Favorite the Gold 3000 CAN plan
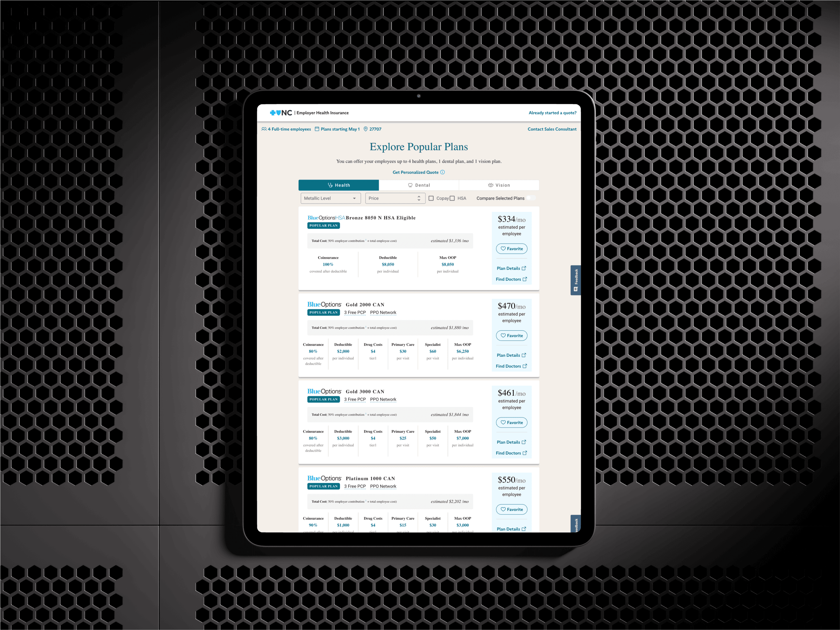This screenshot has height=630, width=840. 511,422
